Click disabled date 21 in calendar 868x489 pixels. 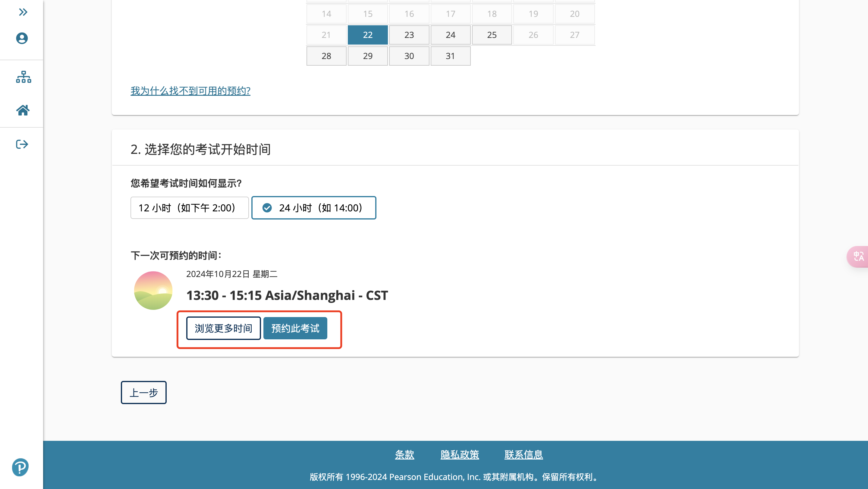[x=326, y=35]
